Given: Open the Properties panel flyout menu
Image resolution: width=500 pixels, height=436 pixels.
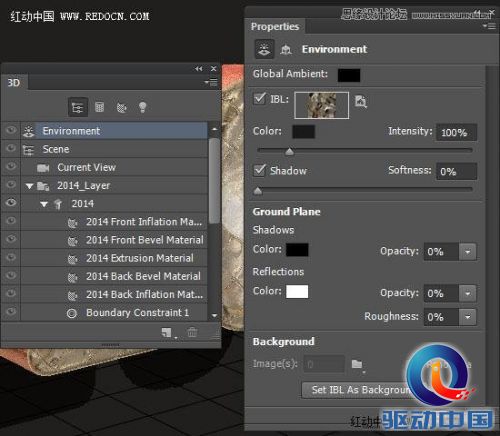Looking at the screenshot, I should [x=490, y=26].
